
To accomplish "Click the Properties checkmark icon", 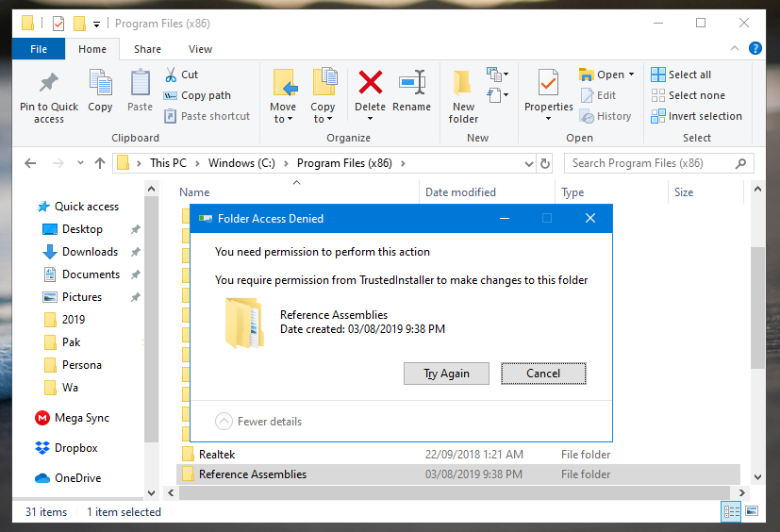I will [x=548, y=83].
